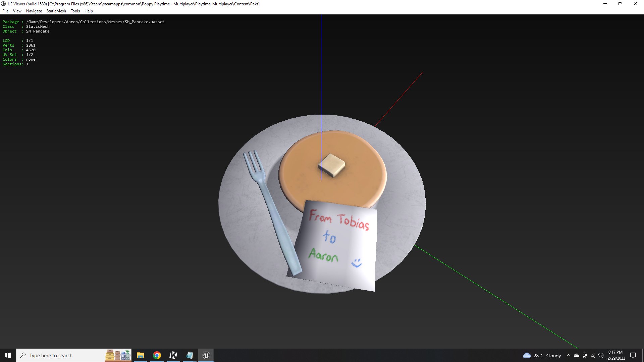Click the UE Viewer title bar logo
The image size is (644, 362).
click(3, 4)
